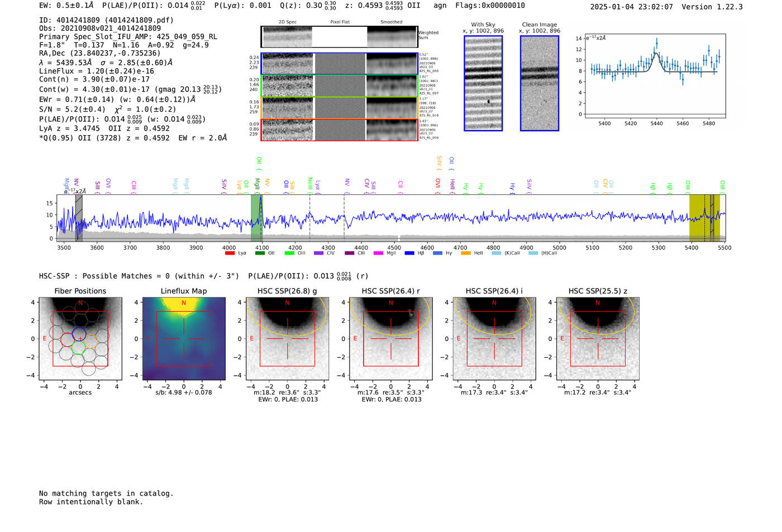Screen dimensions: 782x532
Task: Open the HSC SSP(26.8) g image
Action: coord(287,339)
